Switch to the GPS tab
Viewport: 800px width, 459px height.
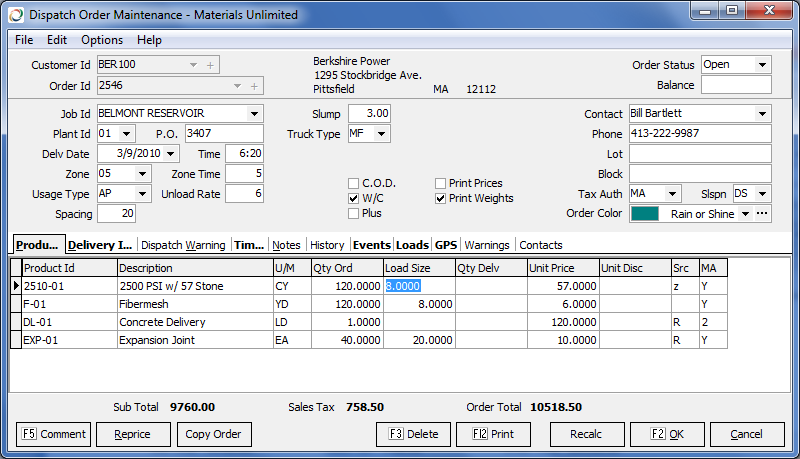pos(446,245)
